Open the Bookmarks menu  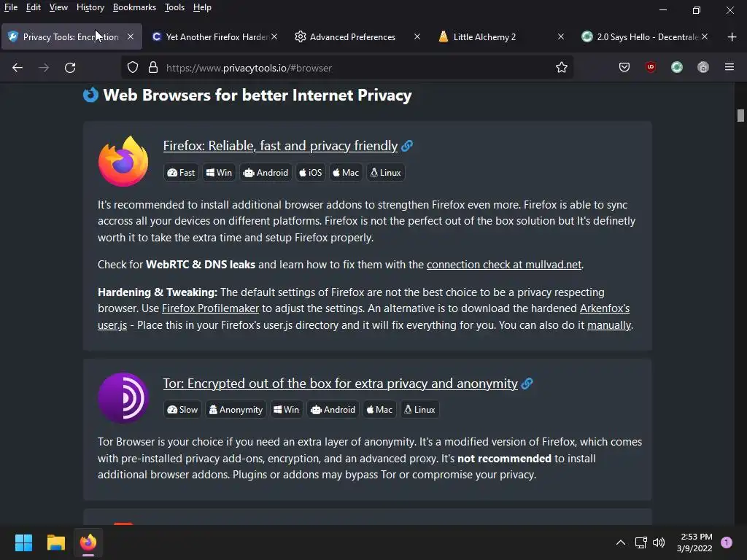pyautogui.click(x=134, y=7)
